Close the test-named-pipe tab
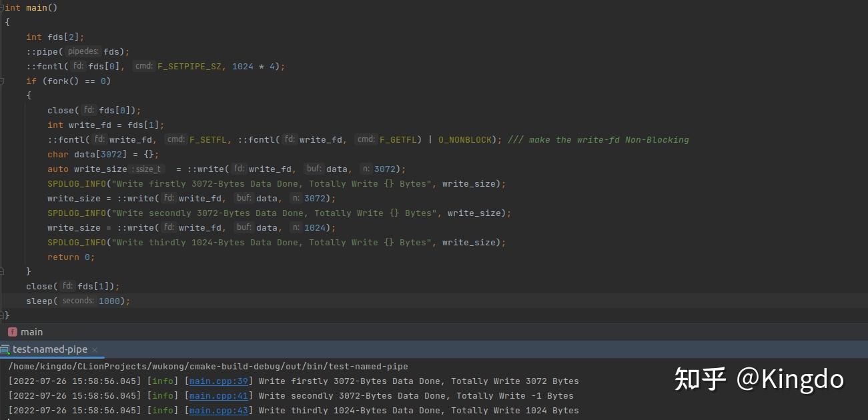Screen dimensions: 868x420 (x=93, y=349)
